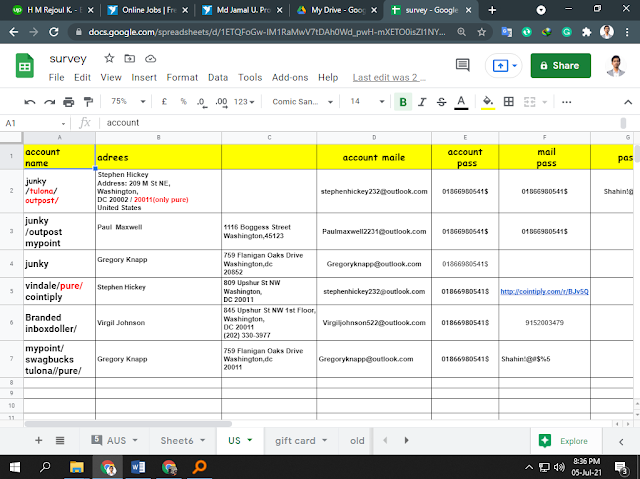Switch to My Drive browser tab
640x479 pixels.
pos(337,10)
